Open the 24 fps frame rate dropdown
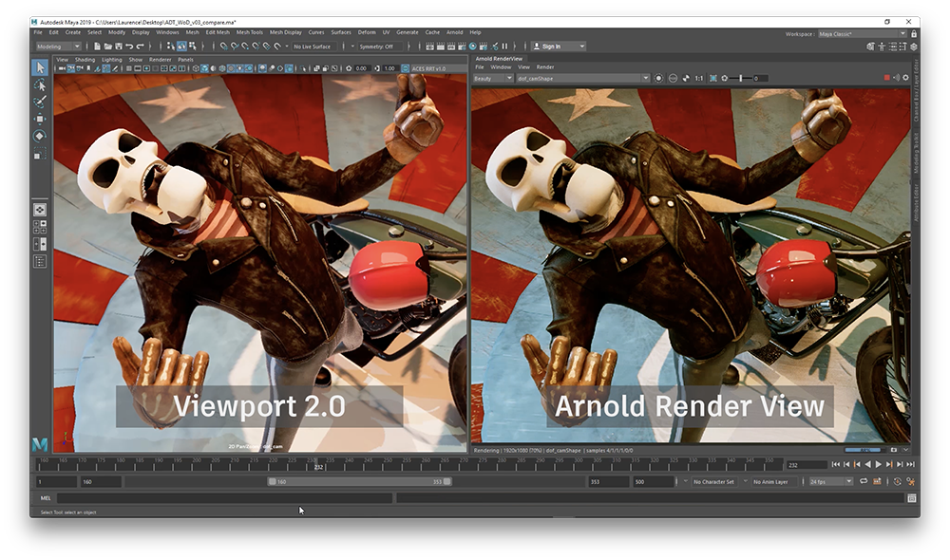 coord(830,481)
